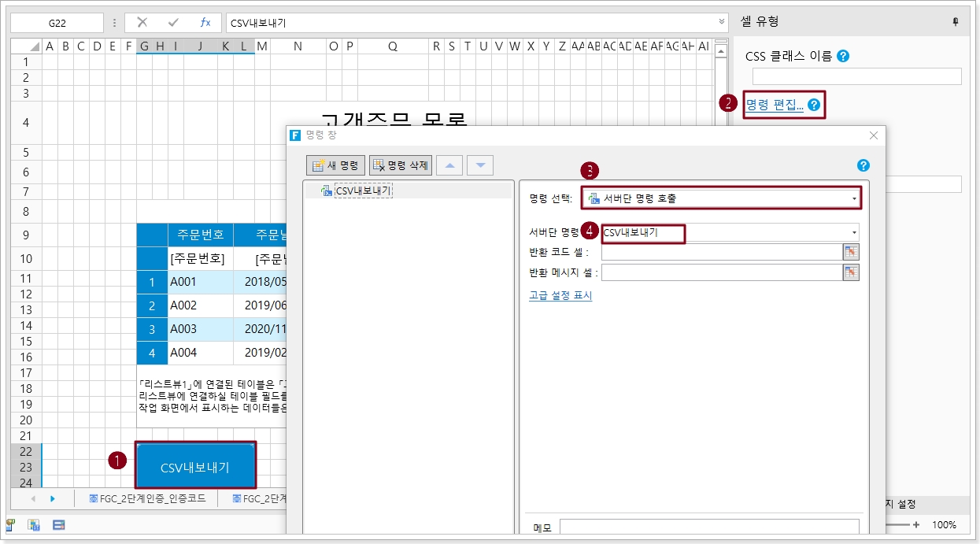
Task: Pin the 셀 유형 panel
Action: coord(956,22)
